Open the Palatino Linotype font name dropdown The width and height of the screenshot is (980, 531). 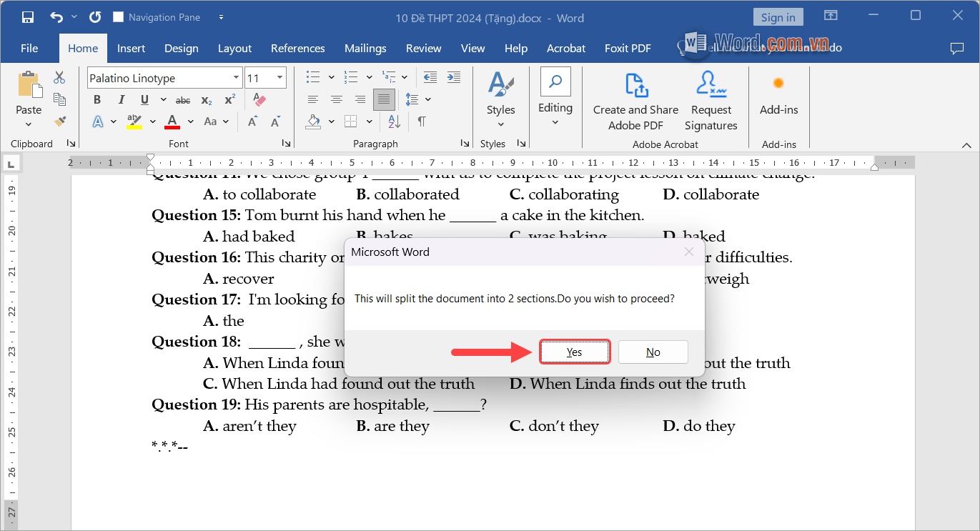click(x=237, y=78)
